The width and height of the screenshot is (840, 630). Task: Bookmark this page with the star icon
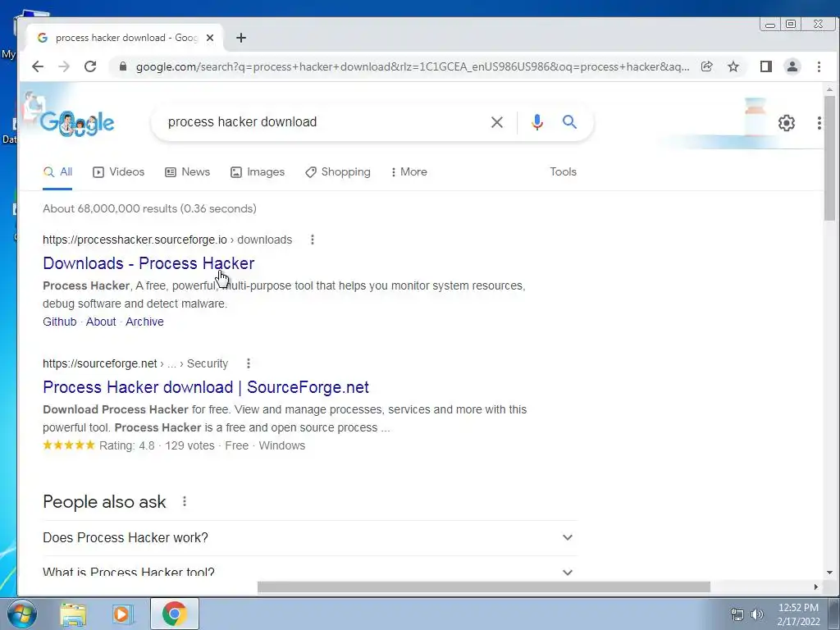tap(733, 66)
